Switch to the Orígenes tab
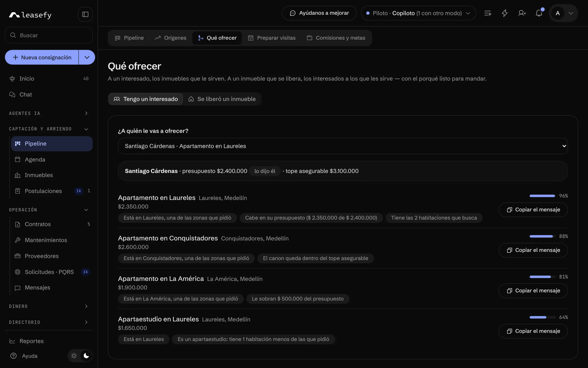The width and height of the screenshot is (588, 368). point(170,38)
